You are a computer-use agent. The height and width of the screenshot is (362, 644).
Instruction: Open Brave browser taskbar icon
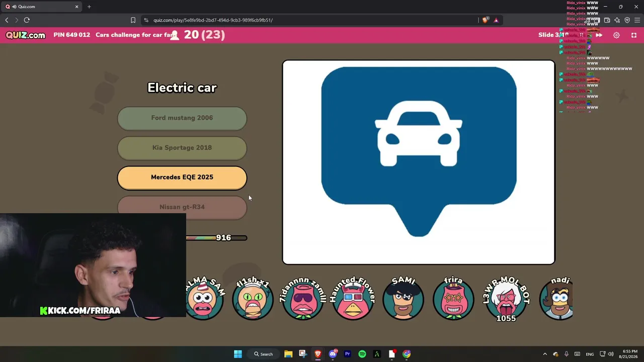pos(318,354)
